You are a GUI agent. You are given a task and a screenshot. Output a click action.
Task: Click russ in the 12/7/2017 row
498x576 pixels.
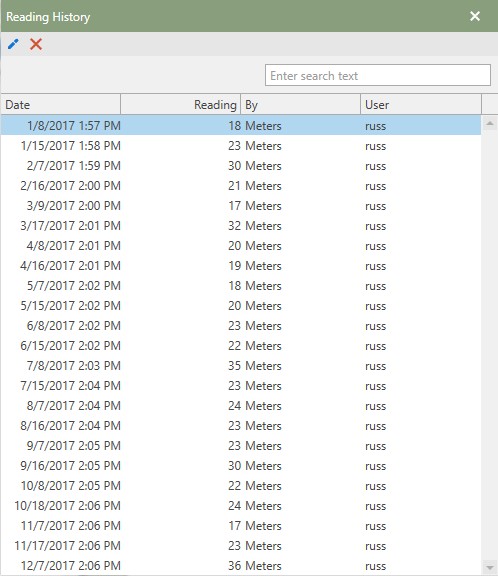[x=375, y=566]
